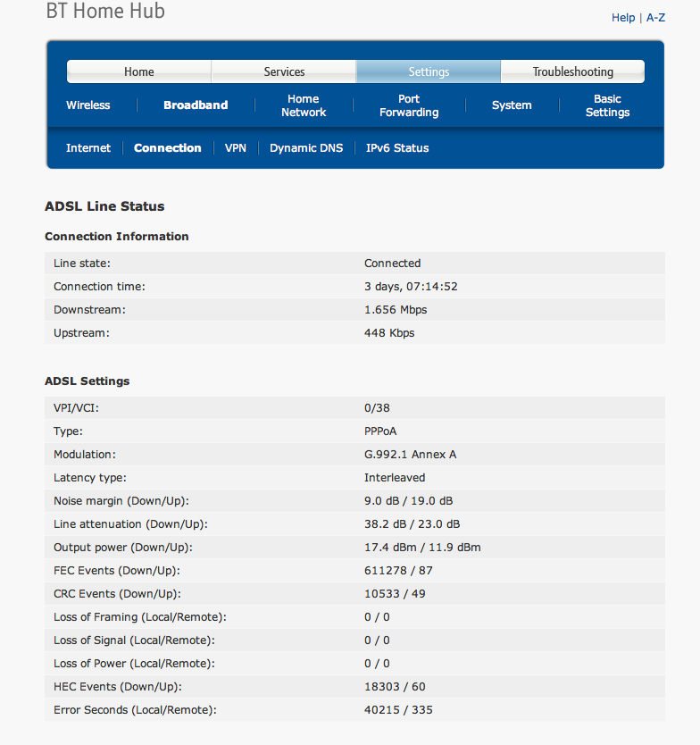Viewport: 700px width, 745px height.
Task: Click the Loss of Framing (Local/Remote) label
Action: pyautogui.click(x=140, y=617)
